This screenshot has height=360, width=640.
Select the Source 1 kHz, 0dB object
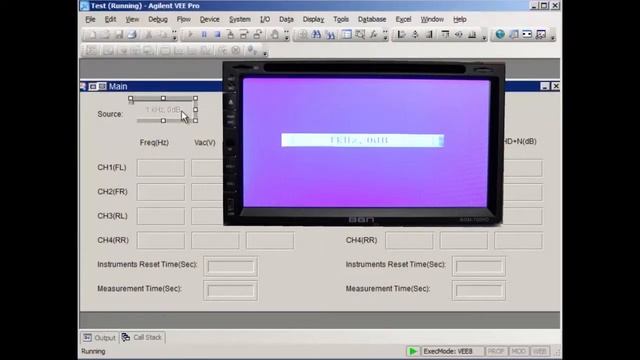click(x=163, y=110)
